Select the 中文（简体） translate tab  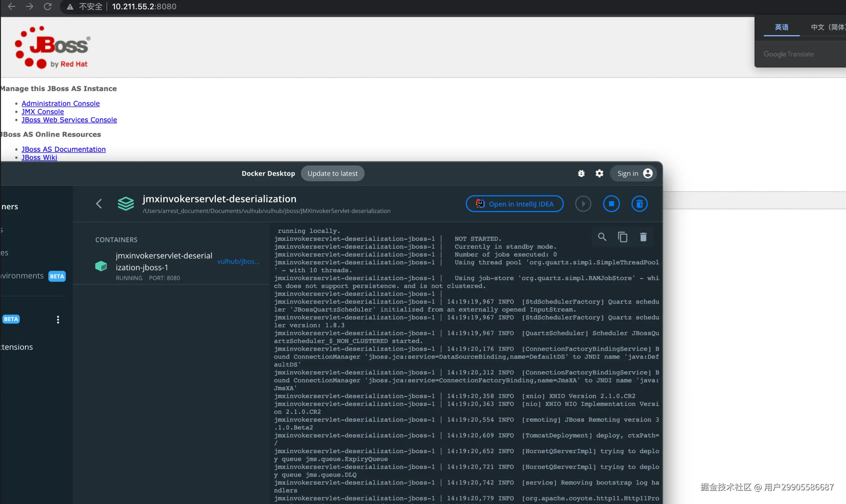point(828,27)
